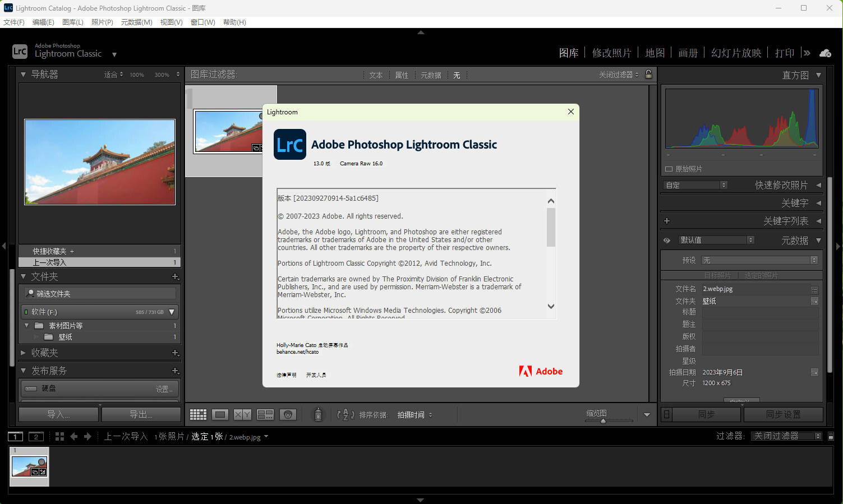This screenshot has height=504, width=843.
Task: Hide the left panel group arrow
Action: [3, 246]
